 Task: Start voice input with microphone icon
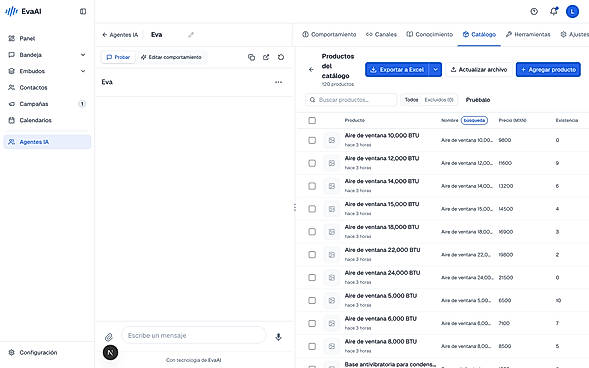[x=278, y=337]
